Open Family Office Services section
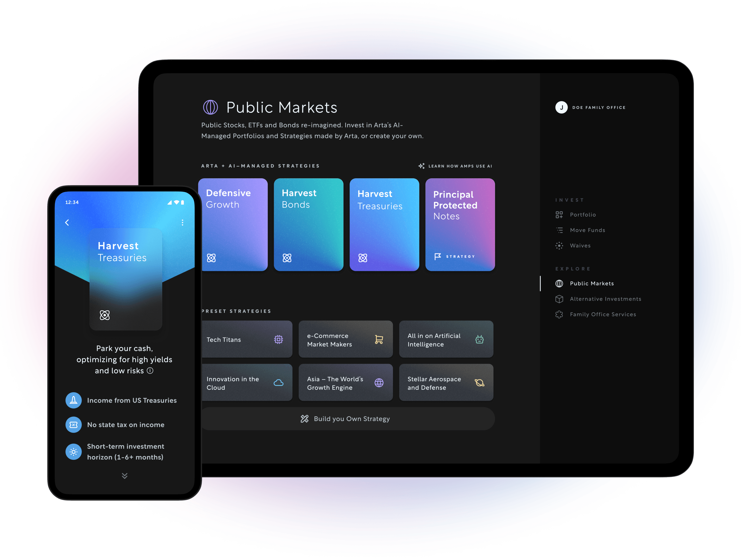 pyautogui.click(x=603, y=314)
